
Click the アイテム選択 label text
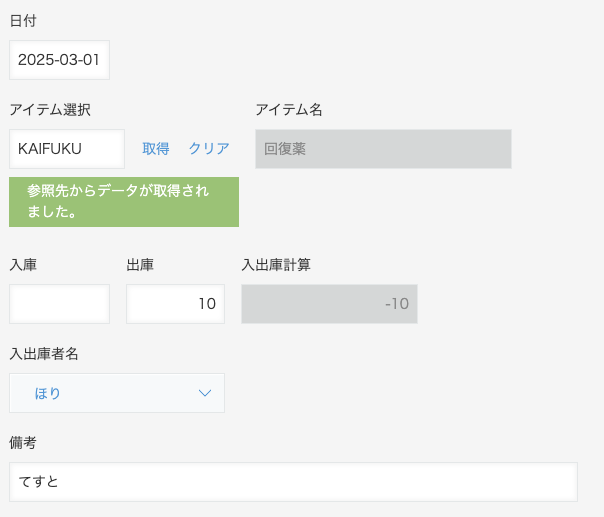coord(50,110)
